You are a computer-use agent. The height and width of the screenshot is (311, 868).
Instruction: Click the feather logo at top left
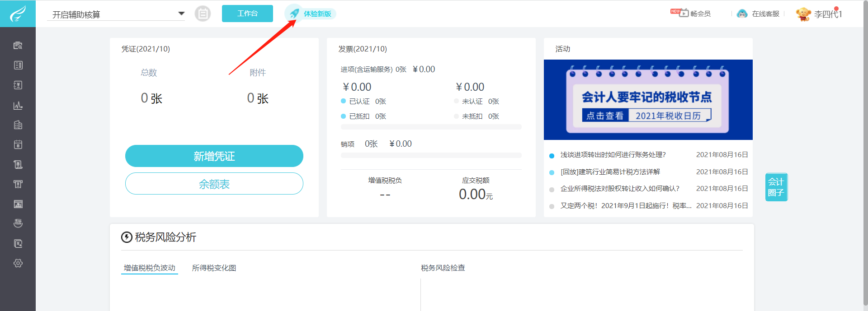click(x=18, y=14)
